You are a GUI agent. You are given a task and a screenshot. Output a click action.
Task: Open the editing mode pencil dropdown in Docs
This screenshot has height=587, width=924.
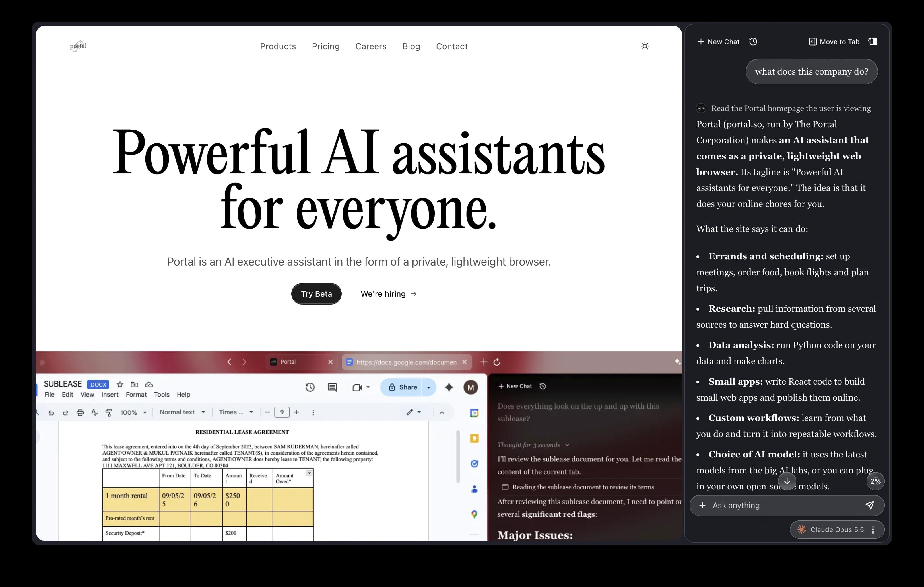[x=414, y=412]
